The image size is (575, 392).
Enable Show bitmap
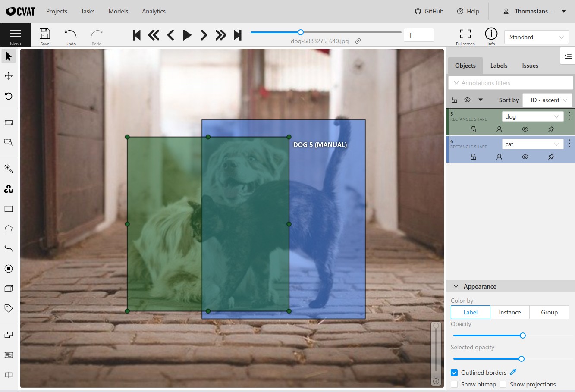(454, 384)
